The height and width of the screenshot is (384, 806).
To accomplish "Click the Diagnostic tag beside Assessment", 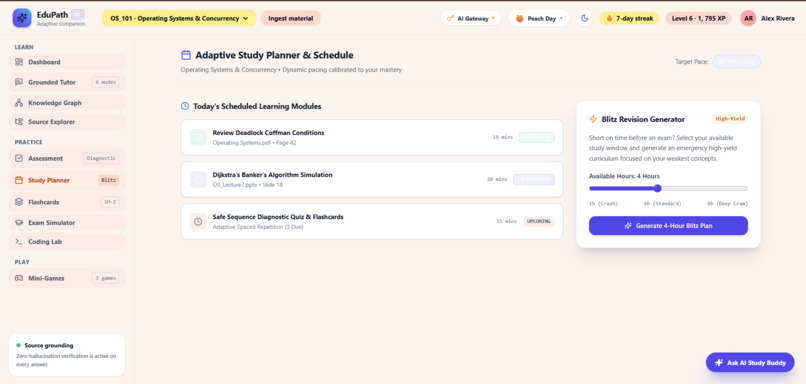I will 101,158.
